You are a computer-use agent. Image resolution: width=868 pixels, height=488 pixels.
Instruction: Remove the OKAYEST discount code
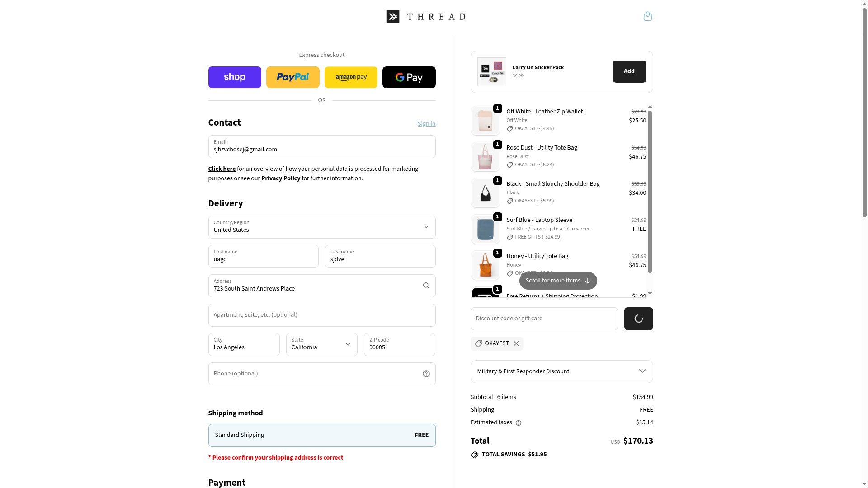(516, 343)
